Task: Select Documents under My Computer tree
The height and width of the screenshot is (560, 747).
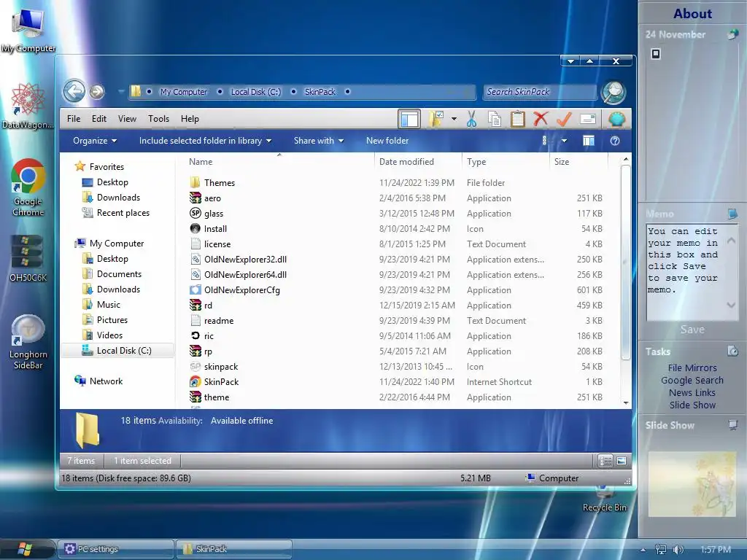Action: [119, 274]
